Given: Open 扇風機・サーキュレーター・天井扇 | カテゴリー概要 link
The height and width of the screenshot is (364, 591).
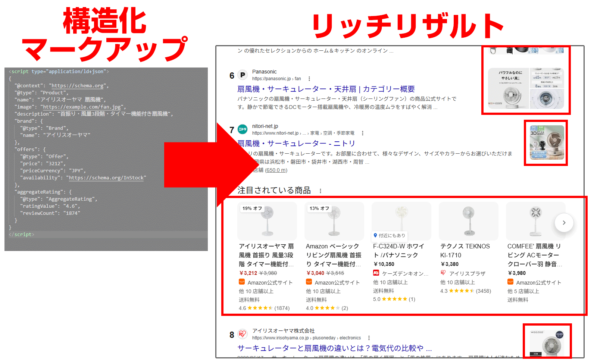Looking at the screenshot, I should click(326, 89).
